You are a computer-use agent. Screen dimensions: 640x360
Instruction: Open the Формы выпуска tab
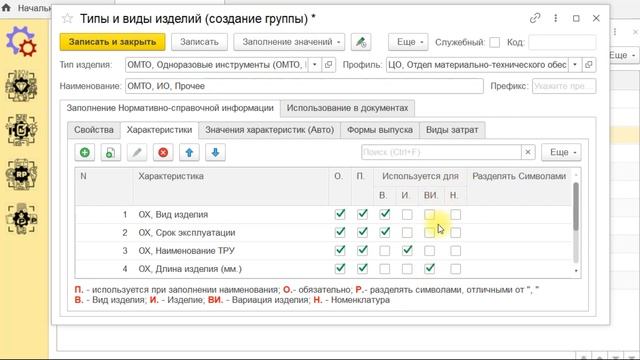click(380, 130)
